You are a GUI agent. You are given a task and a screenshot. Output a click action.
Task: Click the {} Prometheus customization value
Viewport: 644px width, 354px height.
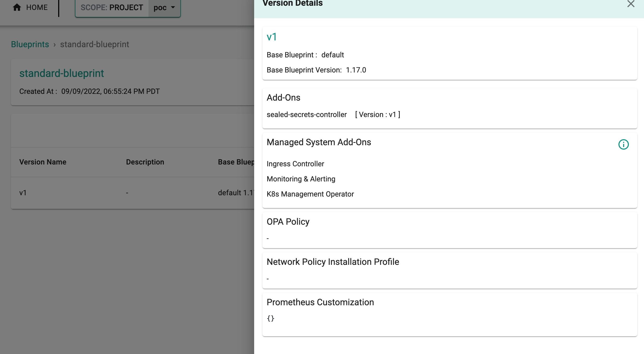coord(270,318)
